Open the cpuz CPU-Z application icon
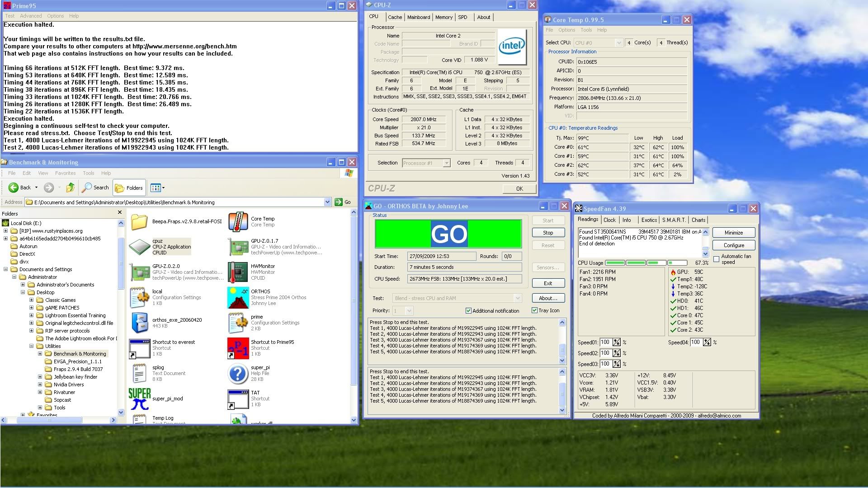Screen dimensions: 868x488 [139, 247]
